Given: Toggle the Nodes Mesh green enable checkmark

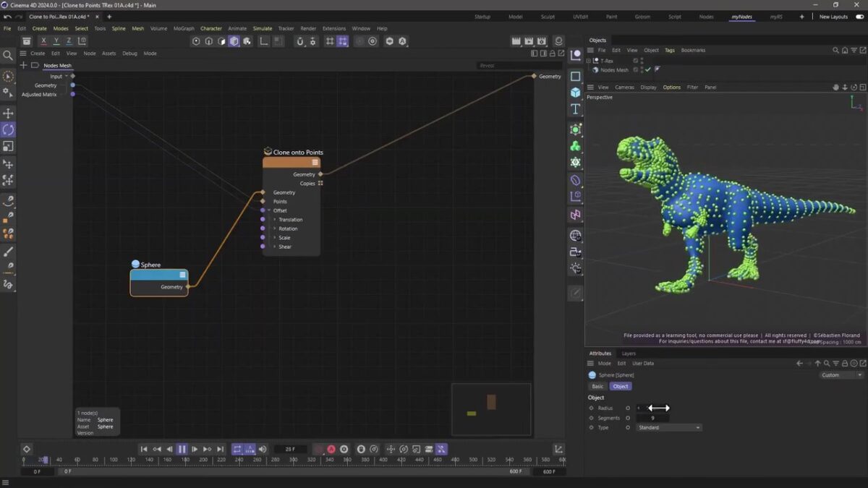Looking at the screenshot, I should pyautogui.click(x=648, y=70).
